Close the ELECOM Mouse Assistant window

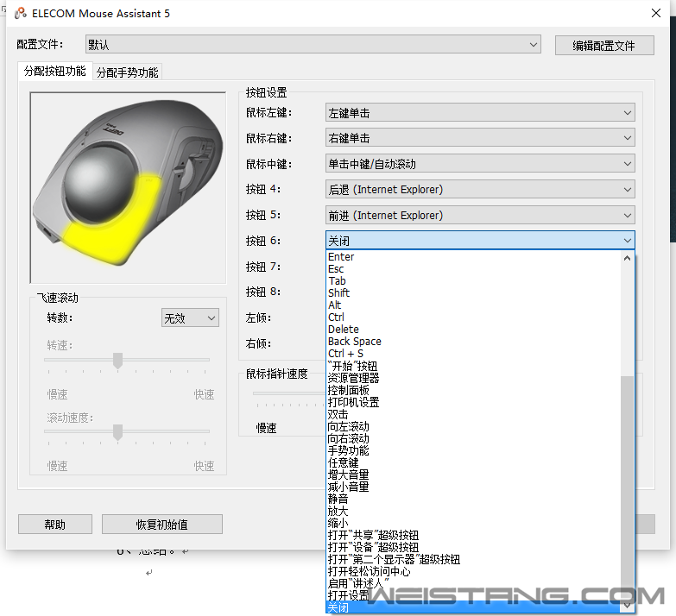pyautogui.click(x=656, y=13)
